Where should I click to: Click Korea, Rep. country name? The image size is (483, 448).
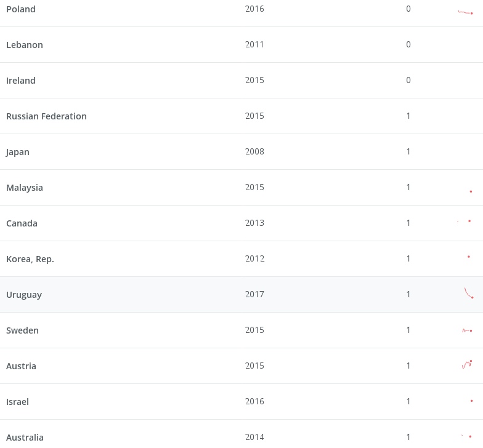[30, 259]
